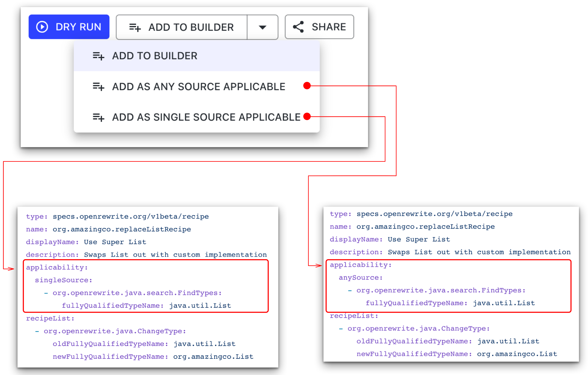
Task: Click the anySource key in the right YAML
Action: pos(361,278)
